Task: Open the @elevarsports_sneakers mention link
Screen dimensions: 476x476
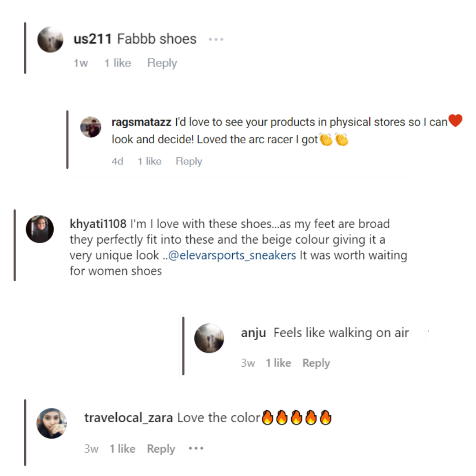Action: pyautogui.click(x=232, y=256)
